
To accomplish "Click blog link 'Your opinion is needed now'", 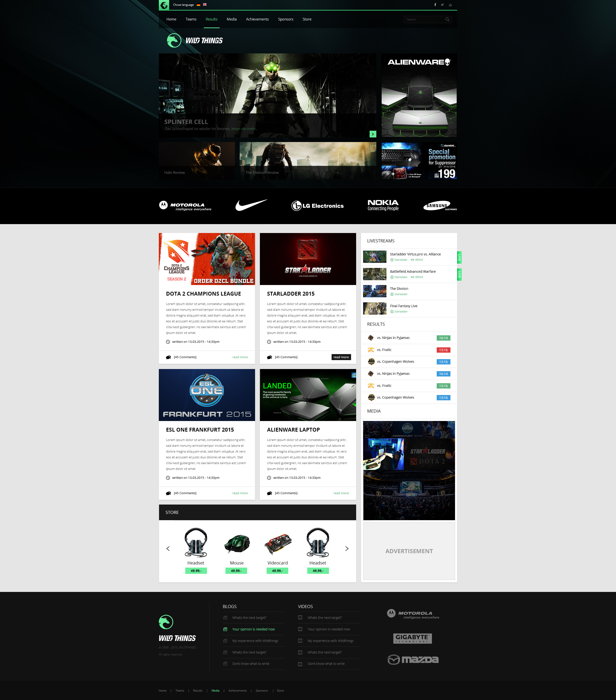I will 253,629.
